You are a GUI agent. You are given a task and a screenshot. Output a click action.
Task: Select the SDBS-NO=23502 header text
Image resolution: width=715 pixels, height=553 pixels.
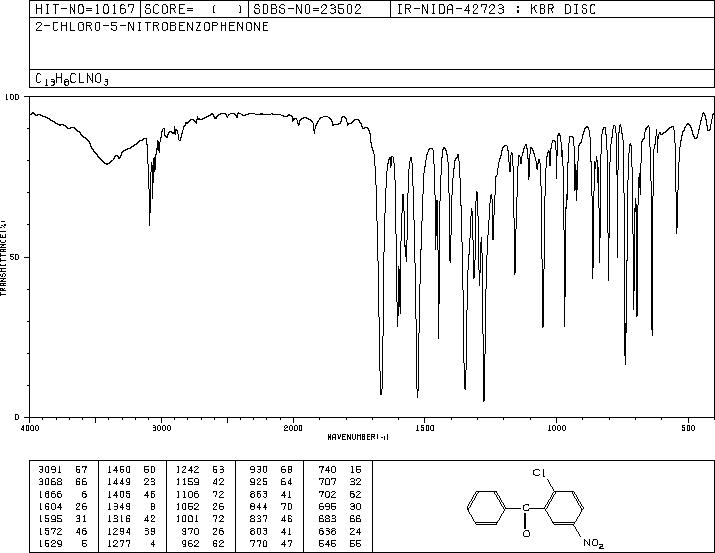pos(307,9)
